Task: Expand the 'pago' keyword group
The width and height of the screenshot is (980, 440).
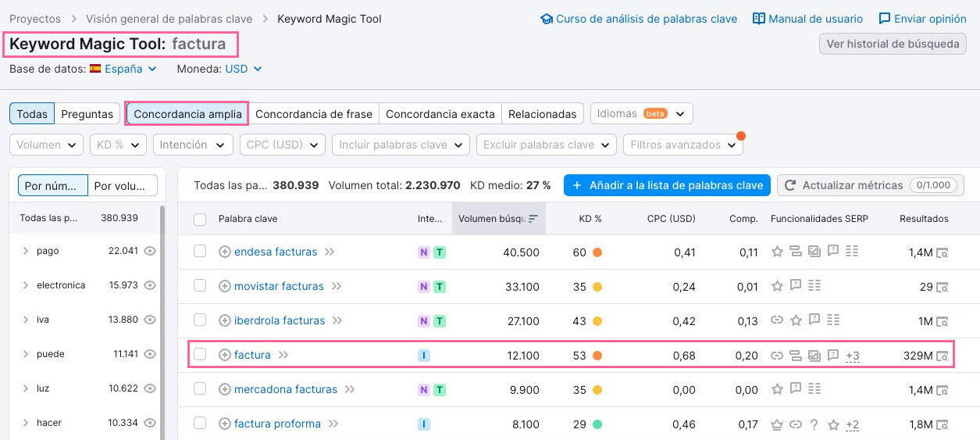Action: point(26,251)
